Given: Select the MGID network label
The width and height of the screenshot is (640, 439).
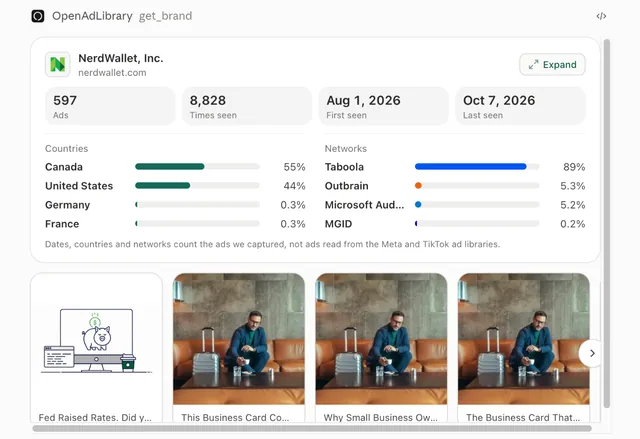Looking at the screenshot, I should (x=338, y=224).
